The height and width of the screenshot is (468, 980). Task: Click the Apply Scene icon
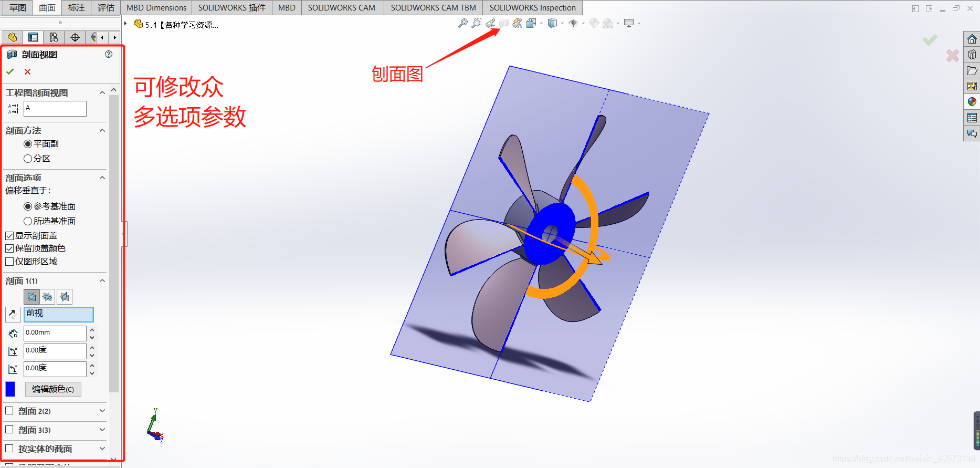point(608,23)
